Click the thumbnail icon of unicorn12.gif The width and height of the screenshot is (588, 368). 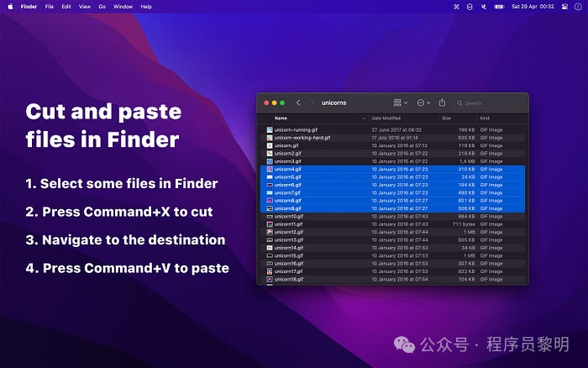(270, 232)
